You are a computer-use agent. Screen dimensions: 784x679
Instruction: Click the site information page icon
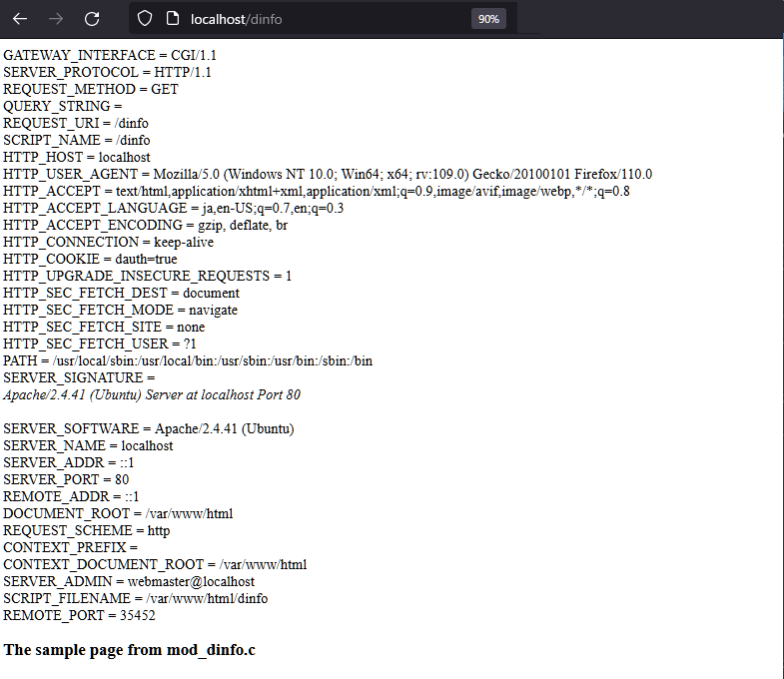coord(172,19)
